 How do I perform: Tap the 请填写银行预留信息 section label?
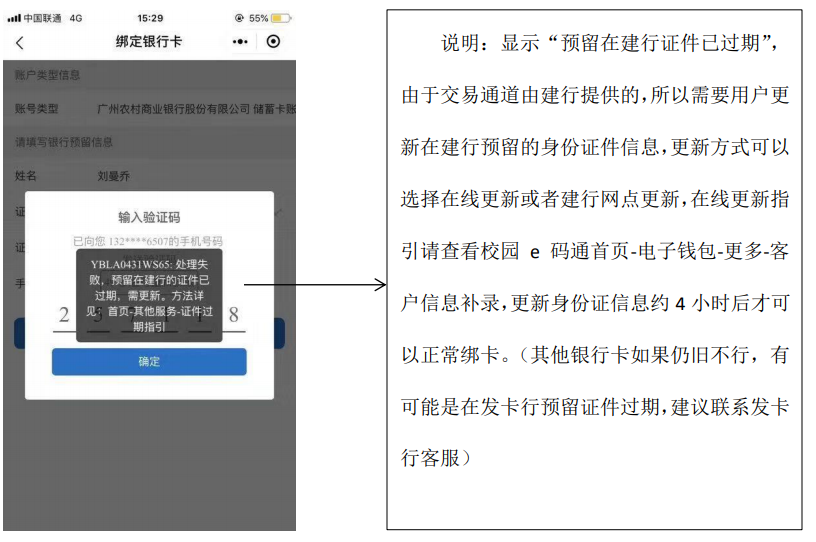63,142
